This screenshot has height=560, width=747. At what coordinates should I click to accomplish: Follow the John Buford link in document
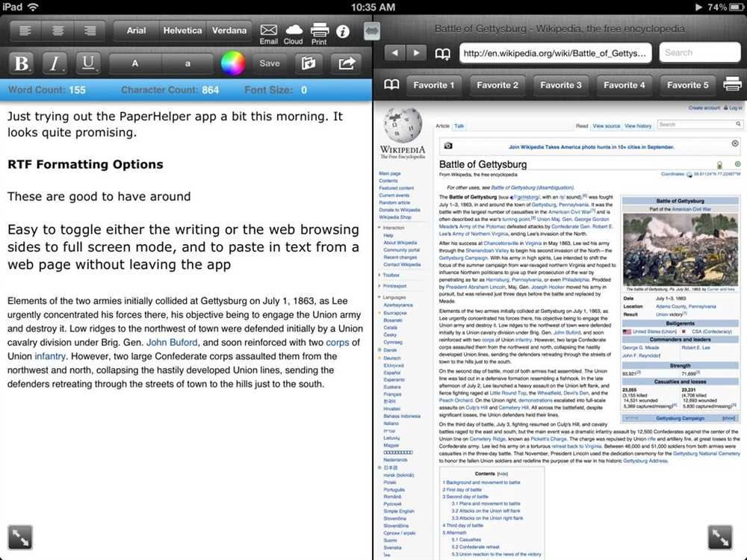pyautogui.click(x=172, y=343)
